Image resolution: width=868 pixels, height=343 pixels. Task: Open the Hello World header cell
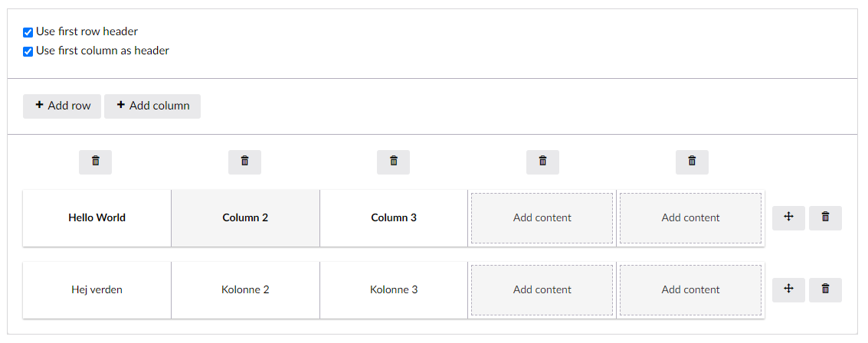tap(97, 218)
